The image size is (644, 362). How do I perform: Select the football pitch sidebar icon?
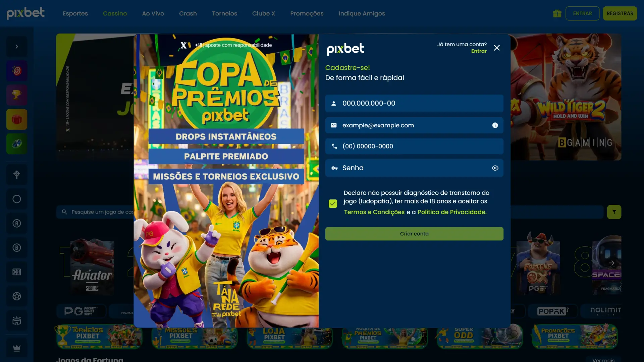[17, 272]
